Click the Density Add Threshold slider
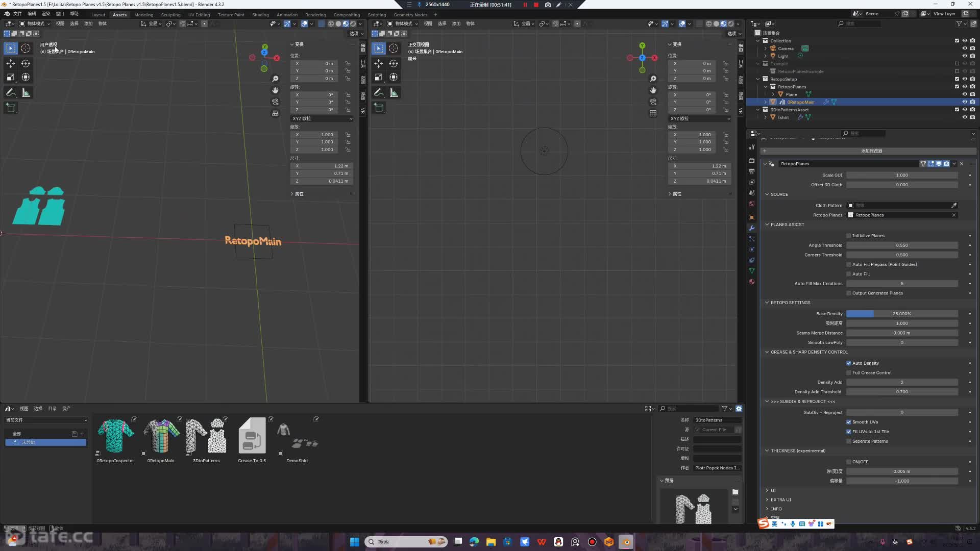Image resolution: width=980 pixels, height=551 pixels. click(x=902, y=392)
